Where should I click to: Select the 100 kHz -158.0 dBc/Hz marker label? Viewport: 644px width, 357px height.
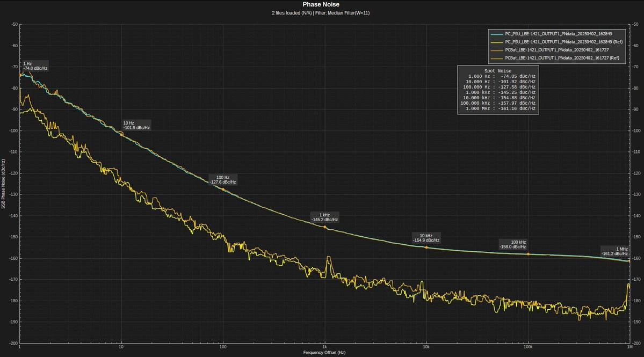point(512,245)
